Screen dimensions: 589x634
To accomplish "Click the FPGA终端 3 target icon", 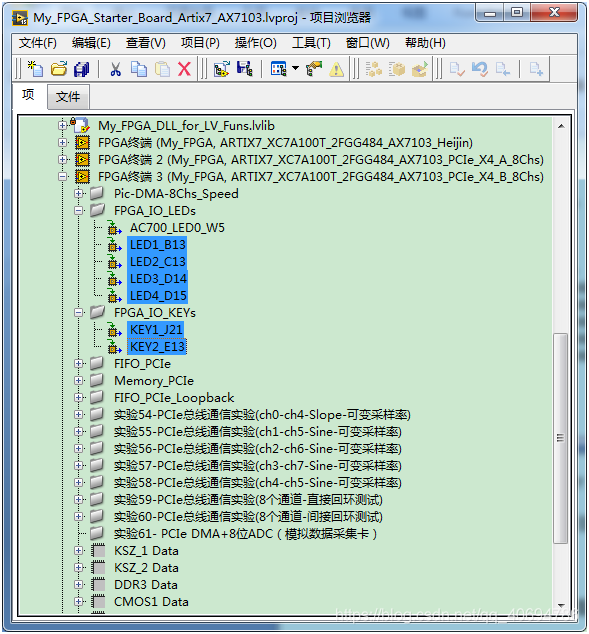I will coord(82,176).
